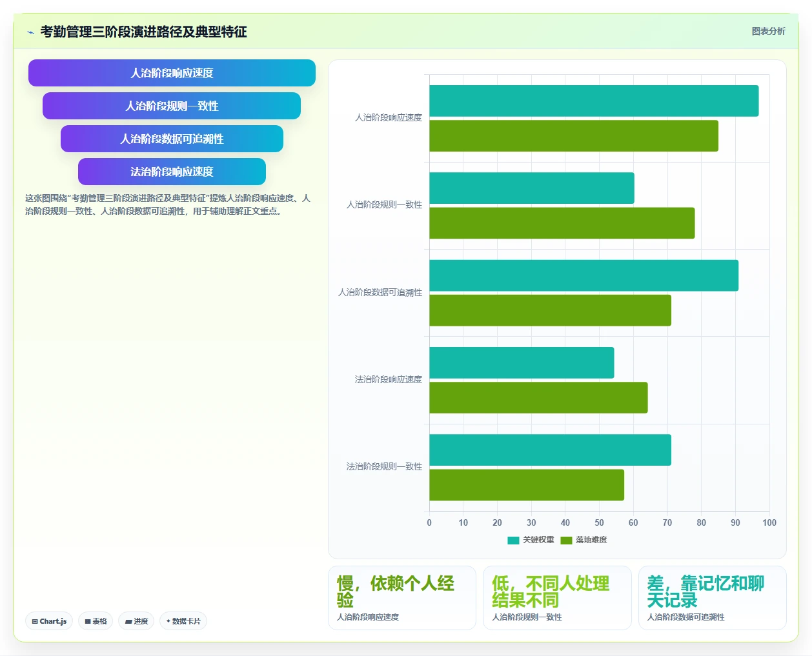The height and width of the screenshot is (656, 812).
Task: Open the 低，不同人处理结果不同 data card
Action: 557,598
